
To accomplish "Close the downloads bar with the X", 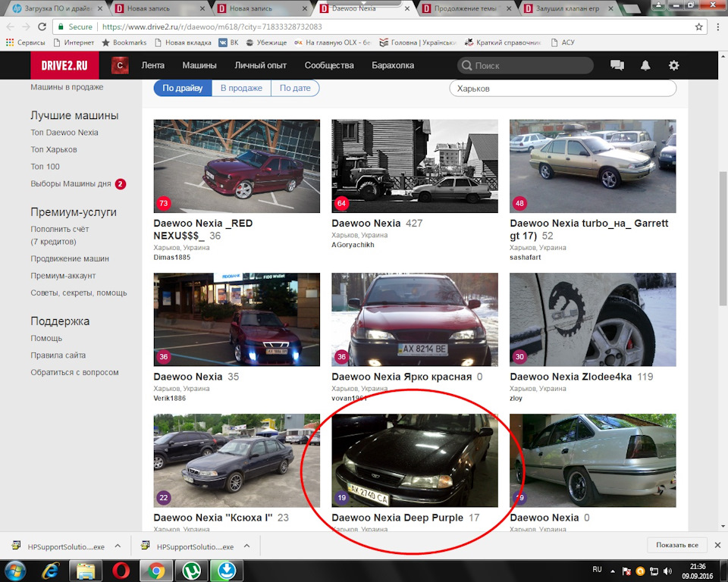I will coord(717,545).
